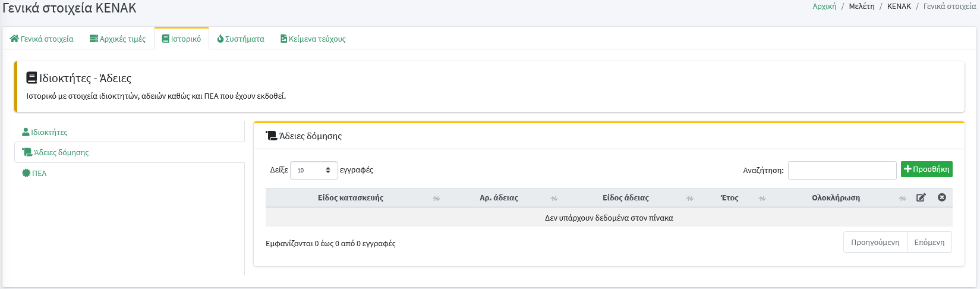This screenshot has height=289, width=980.
Task: Click the Αναζήτηση search field
Action: (x=842, y=170)
